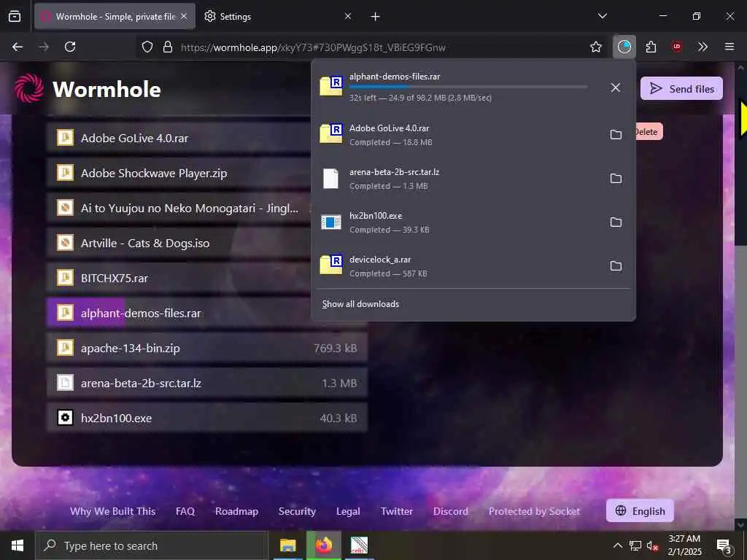Expand more tools overflow chevron
The width and height of the screenshot is (747, 560).
pyautogui.click(x=703, y=47)
